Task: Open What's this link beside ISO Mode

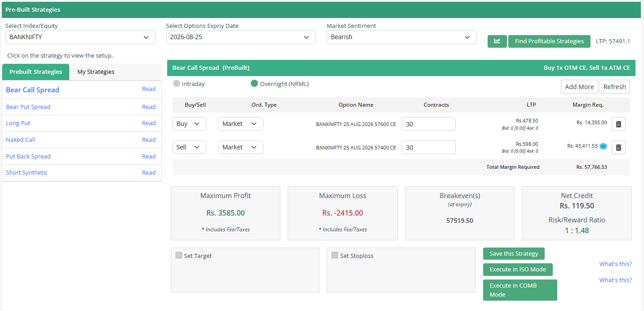Action: point(615,264)
